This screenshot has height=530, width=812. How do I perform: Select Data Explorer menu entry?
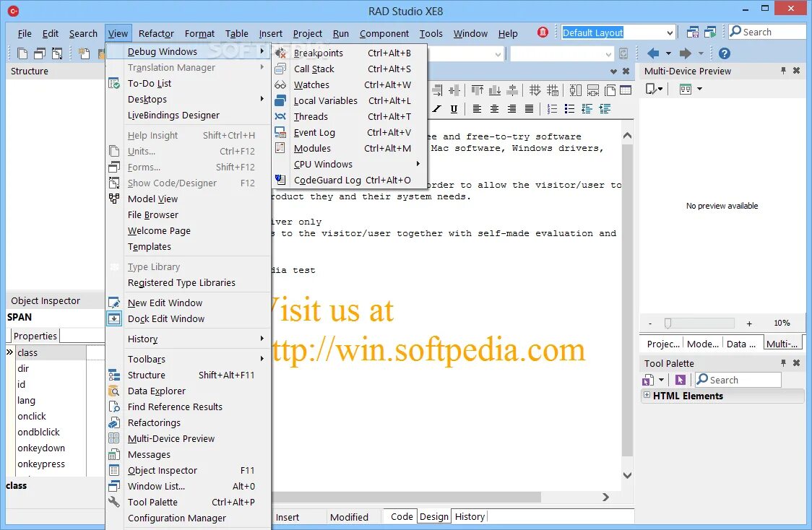pos(188,391)
